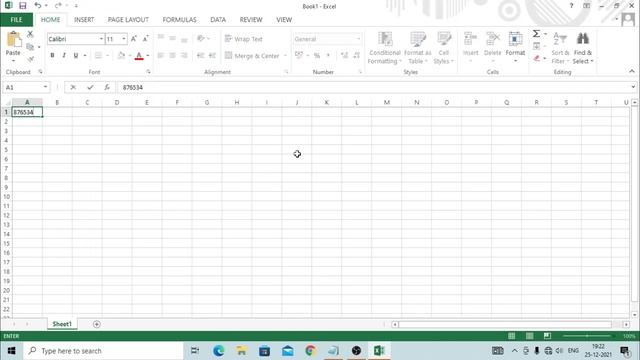The width and height of the screenshot is (640, 360).
Task: Open Microsoft Edge from the taskbar
Action: pyautogui.click(x=218, y=351)
